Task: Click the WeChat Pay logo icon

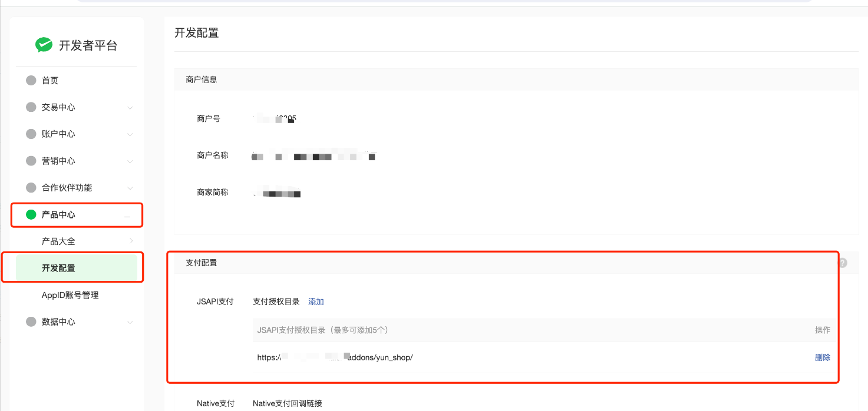Action: coord(44,45)
